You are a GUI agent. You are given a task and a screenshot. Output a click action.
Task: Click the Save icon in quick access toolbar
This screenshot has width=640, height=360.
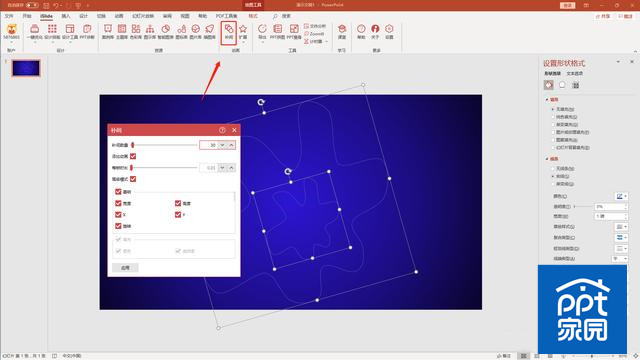[x=46, y=5]
